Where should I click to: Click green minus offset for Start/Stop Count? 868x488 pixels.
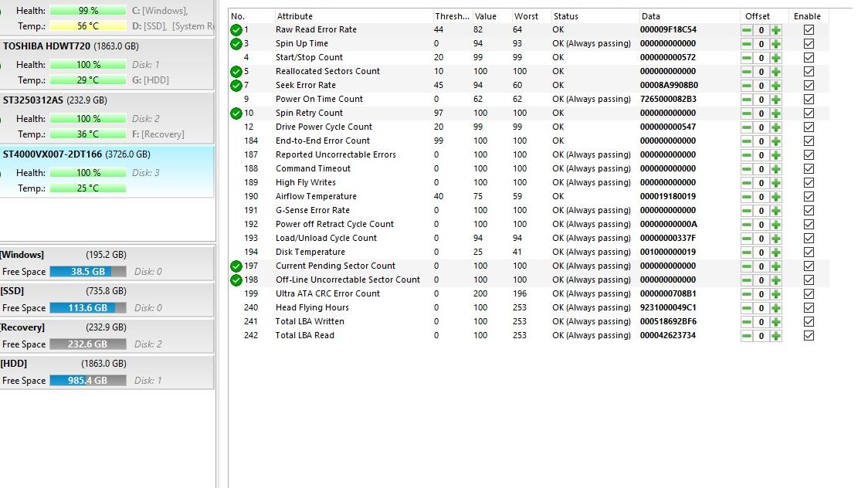click(x=747, y=58)
